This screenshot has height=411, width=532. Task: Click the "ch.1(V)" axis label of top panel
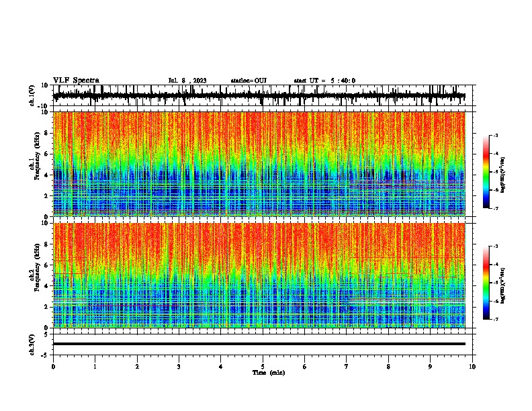point(32,95)
